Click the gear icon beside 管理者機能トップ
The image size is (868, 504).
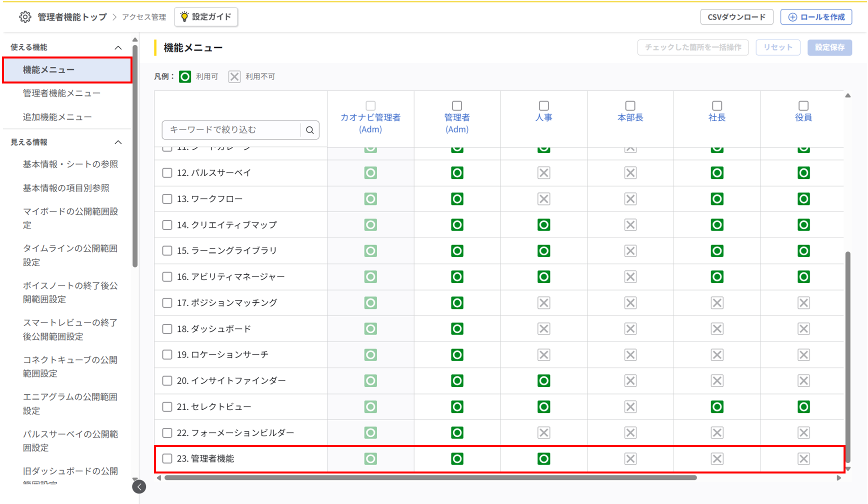[x=25, y=17]
